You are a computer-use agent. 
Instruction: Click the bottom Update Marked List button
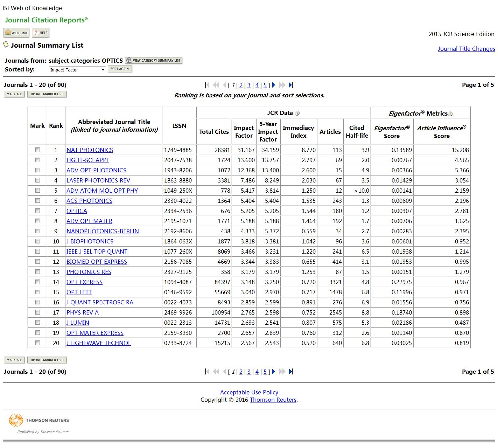point(47,360)
